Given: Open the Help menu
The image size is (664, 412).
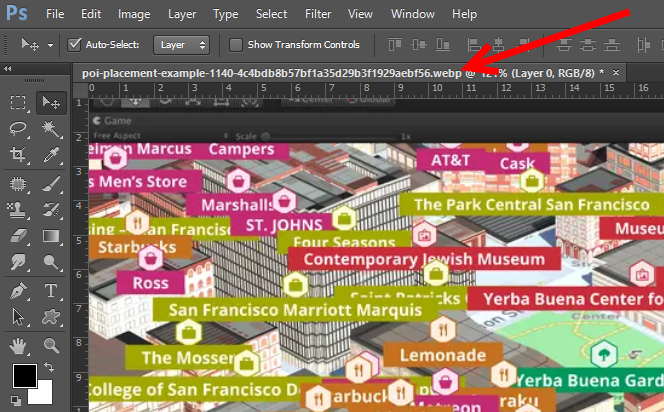Looking at the screenshot, I should coord(464,14).
